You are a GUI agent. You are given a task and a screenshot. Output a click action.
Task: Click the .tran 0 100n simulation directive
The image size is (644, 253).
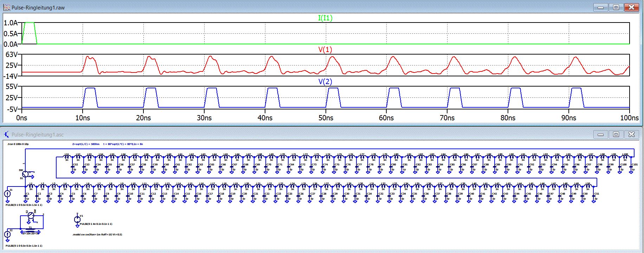click(x=18, y=144)
